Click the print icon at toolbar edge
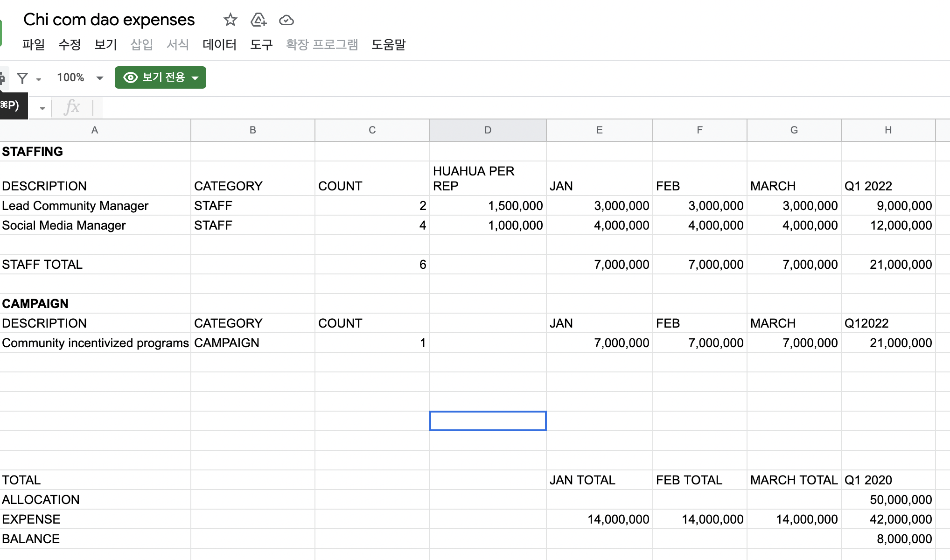950x560 pixels. 2,78
